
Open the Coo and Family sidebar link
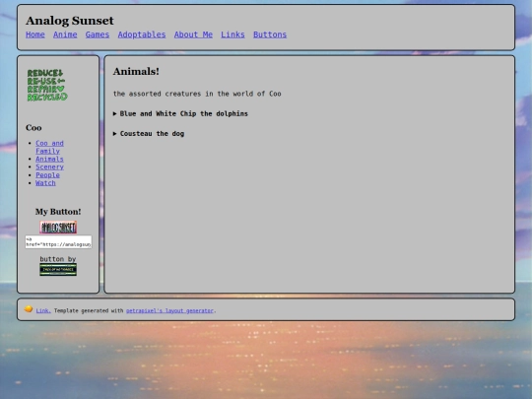[49, 147]
